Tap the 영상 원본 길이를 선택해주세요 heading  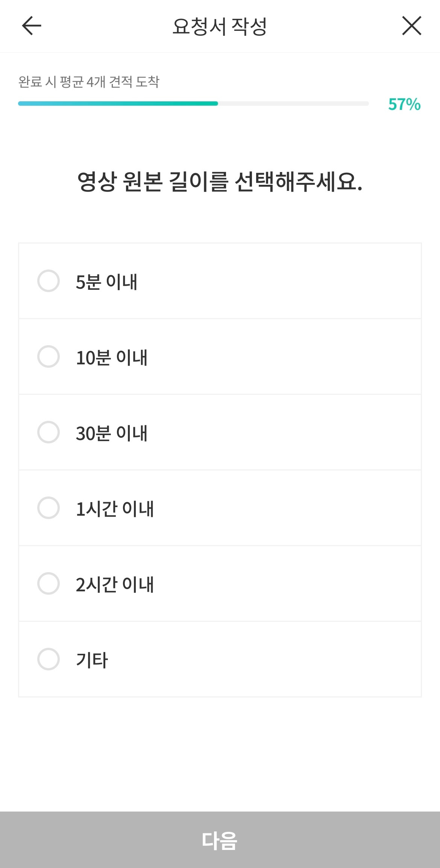pyautogui.click(x=220, y=182)
